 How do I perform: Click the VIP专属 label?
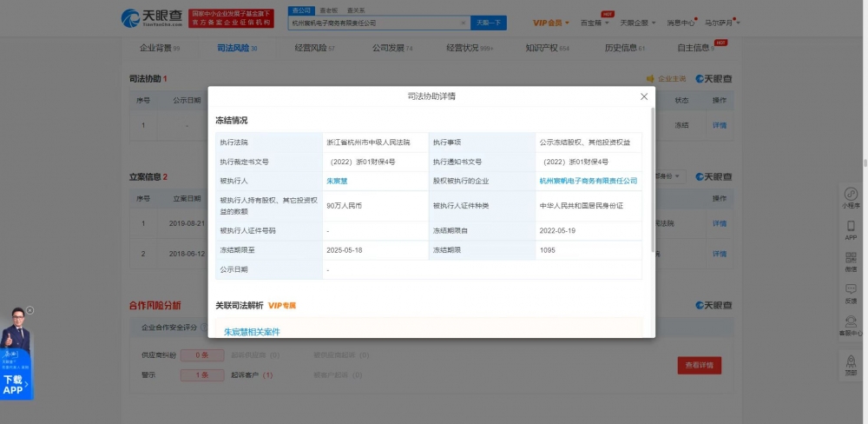(282, 305)
